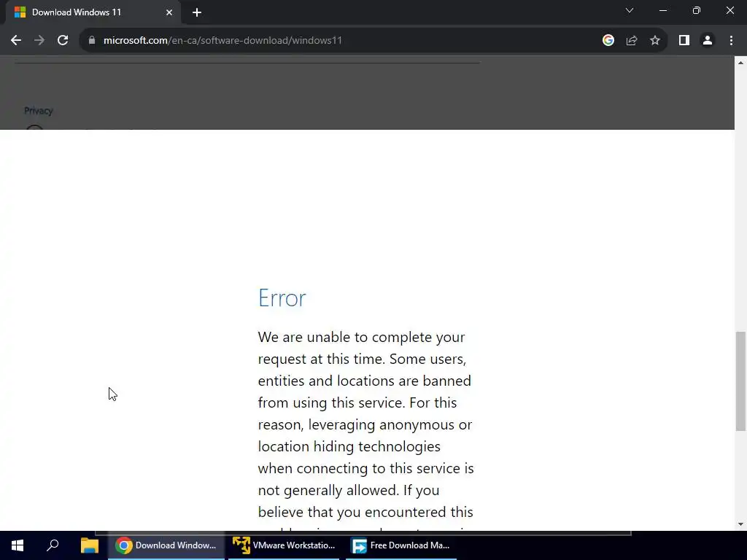Click the vertical scrollbar thumb
The width and height of the screenshot is (747, 560).
(x=740, y=381)
